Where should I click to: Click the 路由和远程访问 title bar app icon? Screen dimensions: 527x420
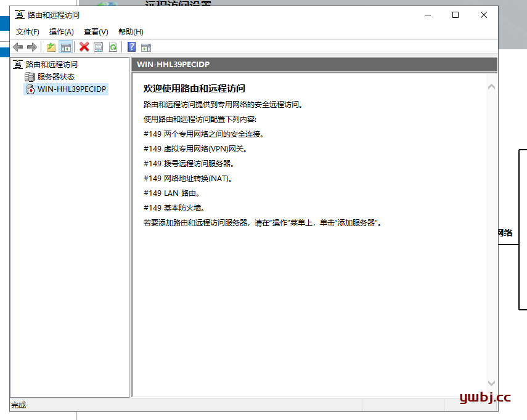(x=20, y=15)
